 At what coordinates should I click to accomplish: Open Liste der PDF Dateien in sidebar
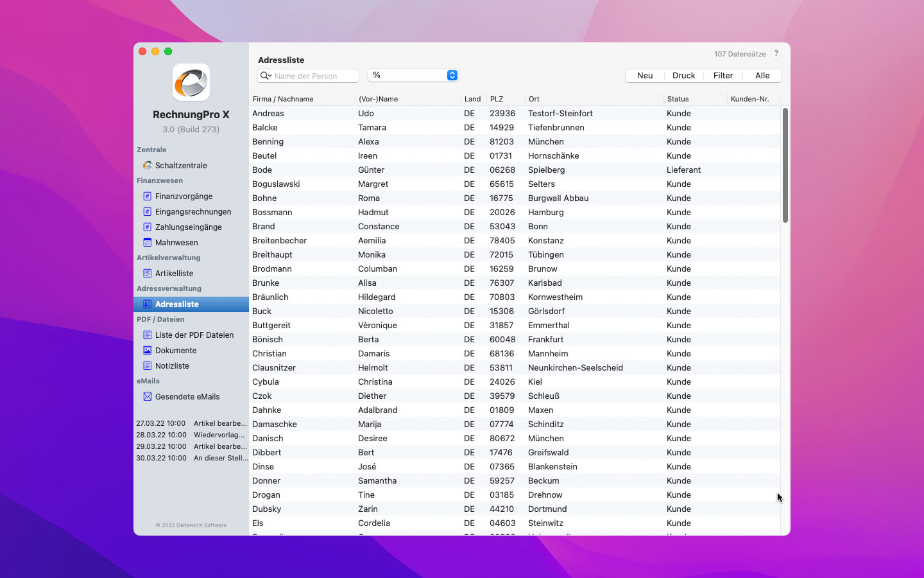pyautogui.click(x=194, y=335)
